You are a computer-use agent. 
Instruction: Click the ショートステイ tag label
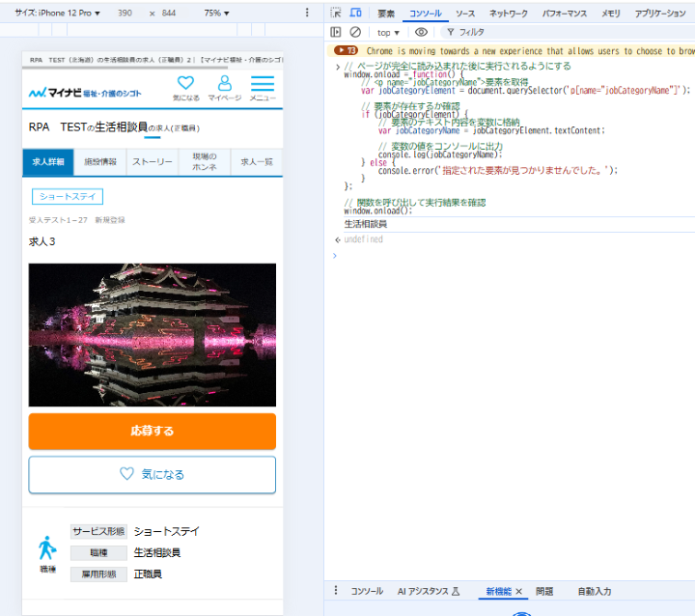pos(68,196)
